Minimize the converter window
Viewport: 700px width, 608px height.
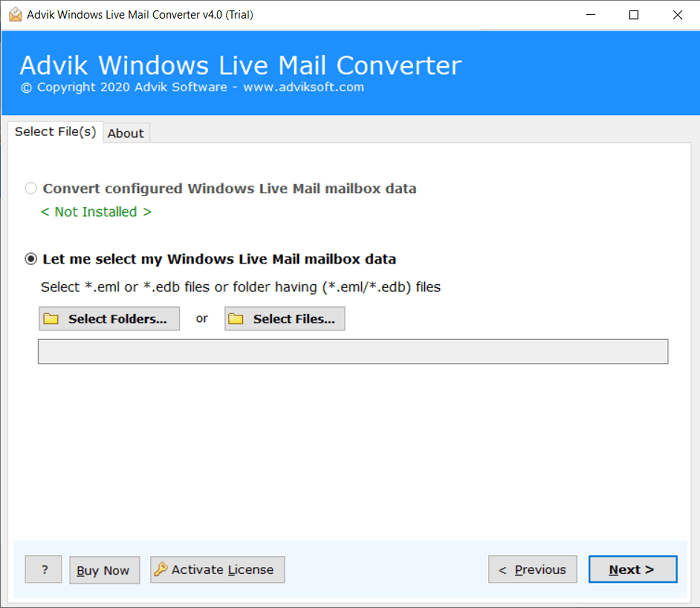click(x=591, y=15)
